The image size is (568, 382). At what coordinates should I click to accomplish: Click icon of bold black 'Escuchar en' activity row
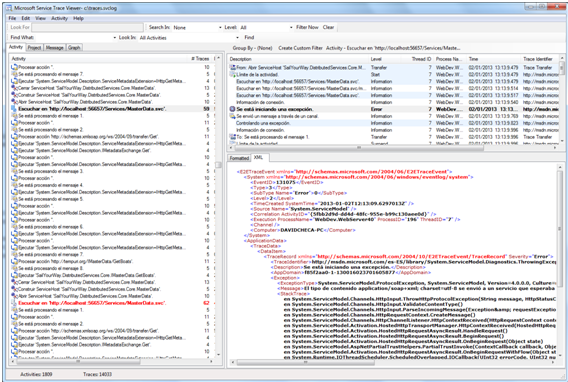(14, 109)
